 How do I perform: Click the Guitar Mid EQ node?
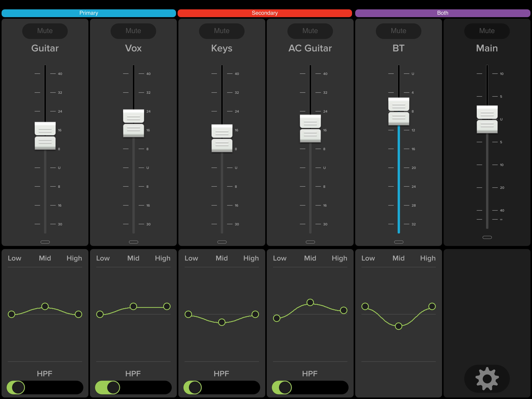(45, 306)
